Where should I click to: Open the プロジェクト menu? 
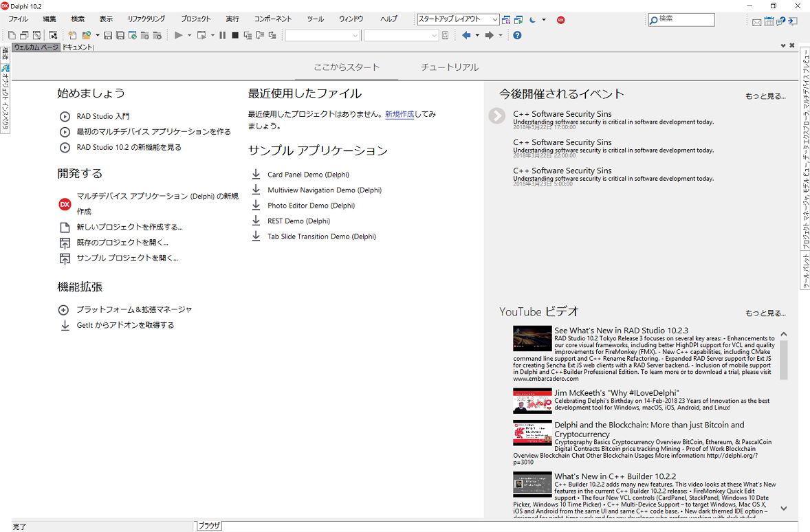(196, 19)
